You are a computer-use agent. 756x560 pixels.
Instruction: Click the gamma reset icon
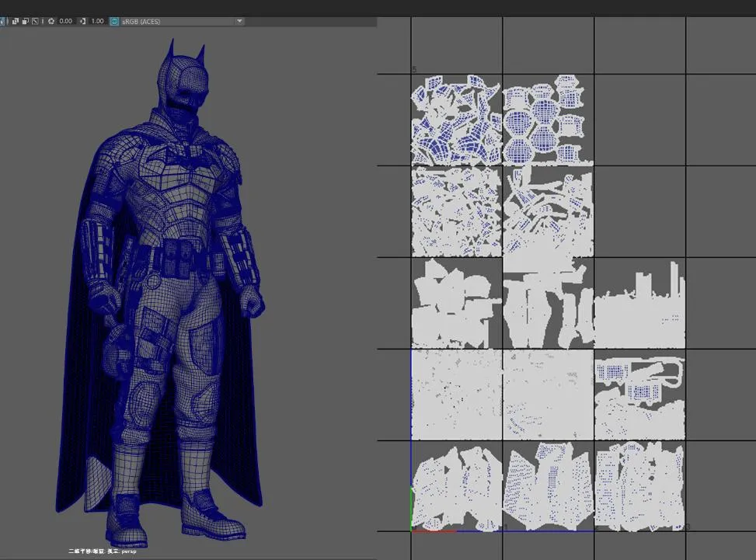pos(84,21)
